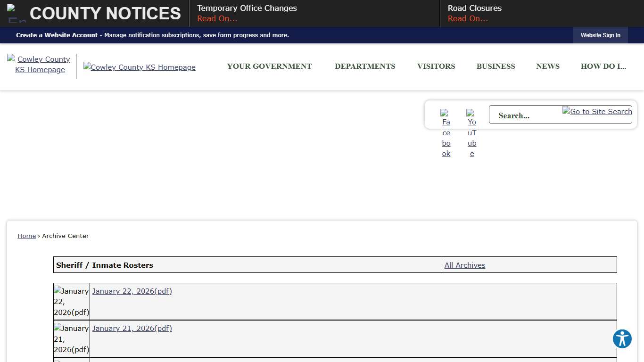644x362 pixels.
Task: Click the January 21, 2026 PDF thumbnail icon
Action: (71, 338)
